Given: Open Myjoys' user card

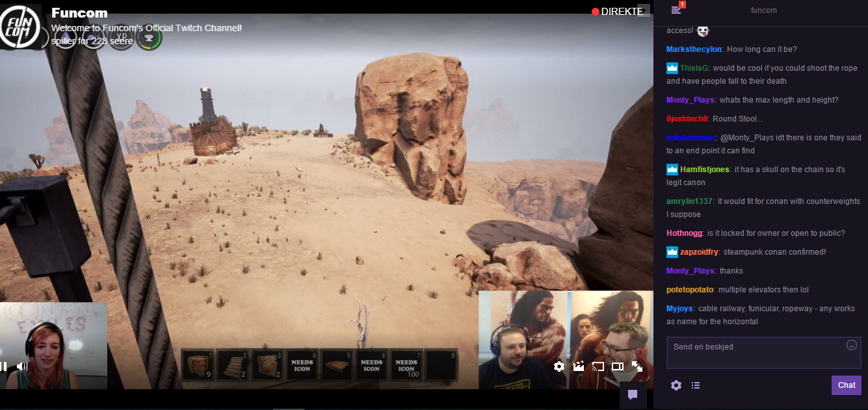Looking at the screenshot, I should click(x=680, y=309).
